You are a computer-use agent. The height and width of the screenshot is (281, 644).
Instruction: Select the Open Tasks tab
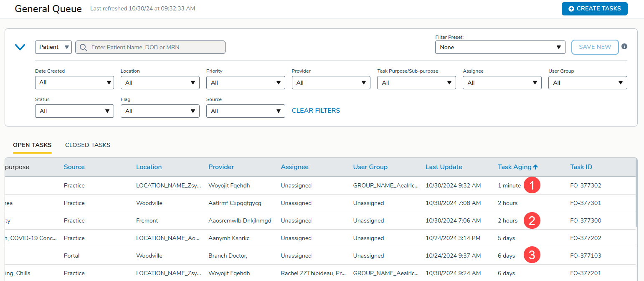[x=32, y=145]
